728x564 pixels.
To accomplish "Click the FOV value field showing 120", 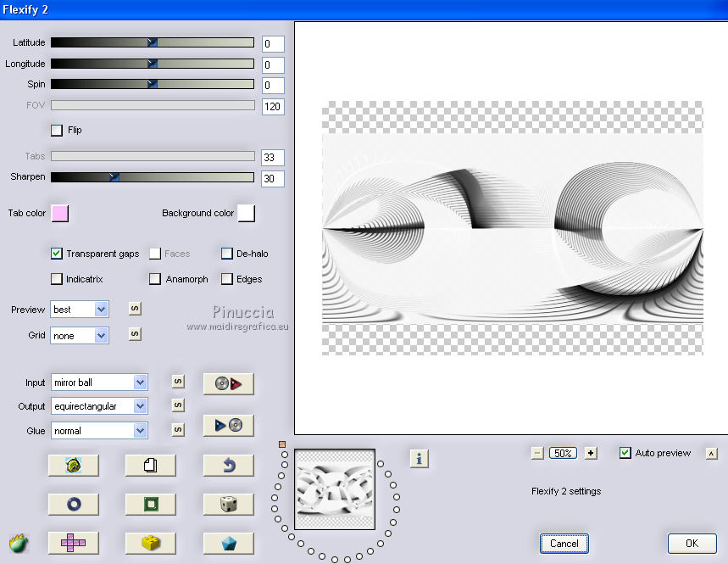I will pos(273,107).
